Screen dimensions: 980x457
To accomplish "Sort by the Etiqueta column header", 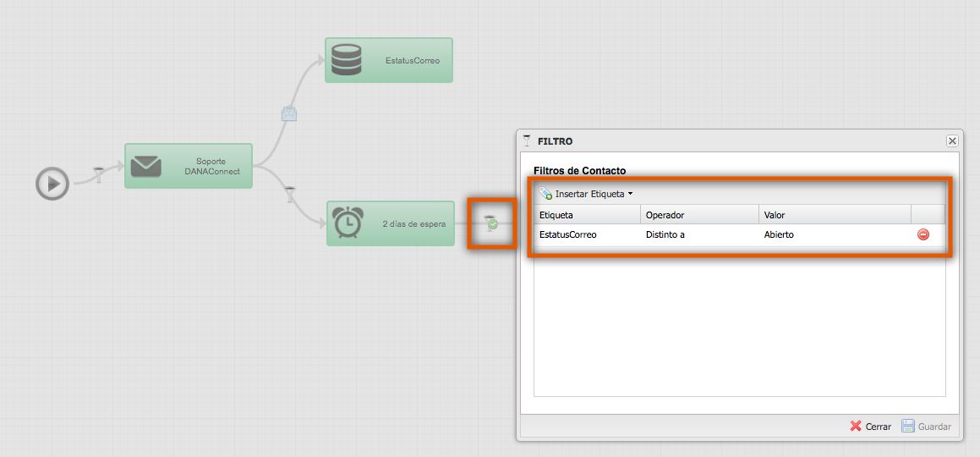I will pos(586,215).
